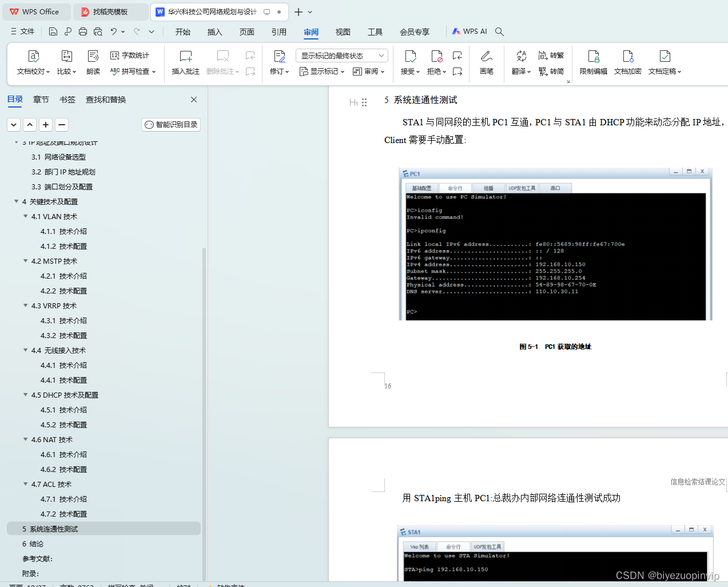Click the 接受 accept changes icon
The image size is (728, 587).
(x=410, y=56)
